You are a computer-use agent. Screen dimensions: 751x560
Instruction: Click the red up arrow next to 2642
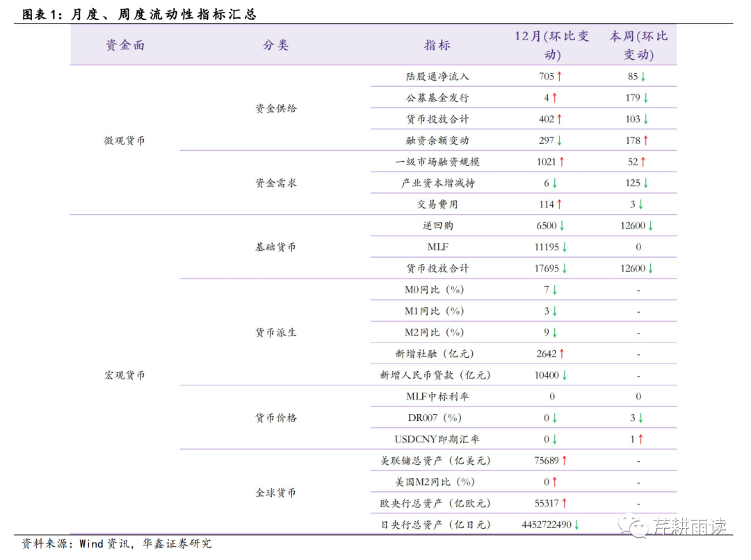click(562, 354)
